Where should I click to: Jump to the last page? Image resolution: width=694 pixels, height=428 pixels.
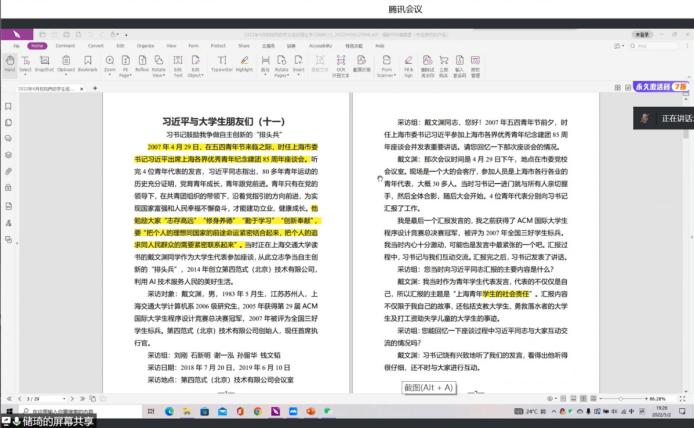click(x=82, y=398)
